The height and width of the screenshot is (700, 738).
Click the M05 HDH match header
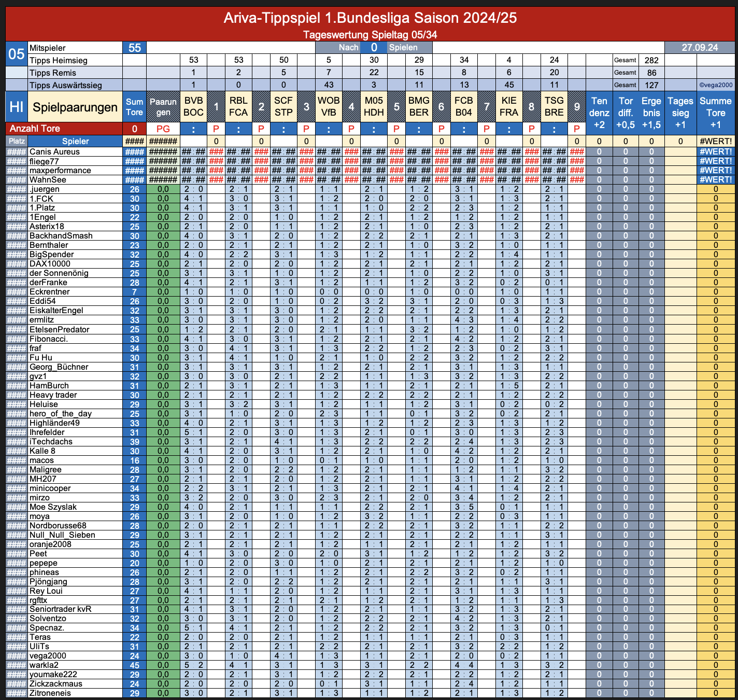(x=374, y=107)
